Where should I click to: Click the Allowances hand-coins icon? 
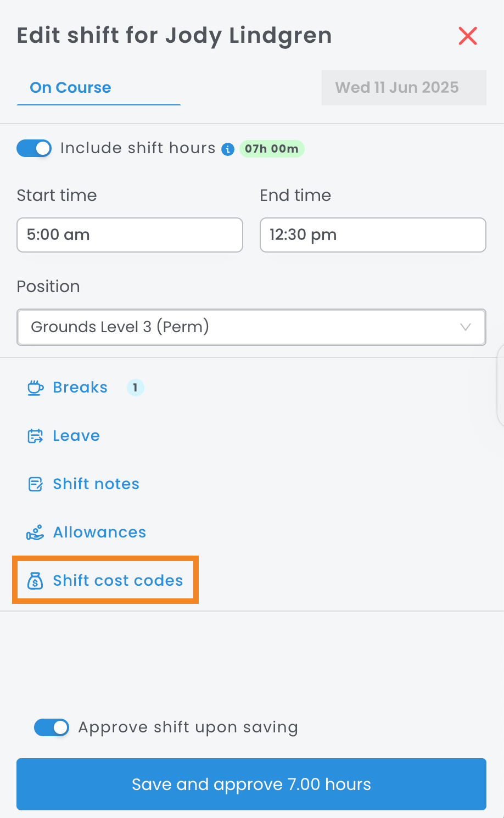click(x=35, y=533)
